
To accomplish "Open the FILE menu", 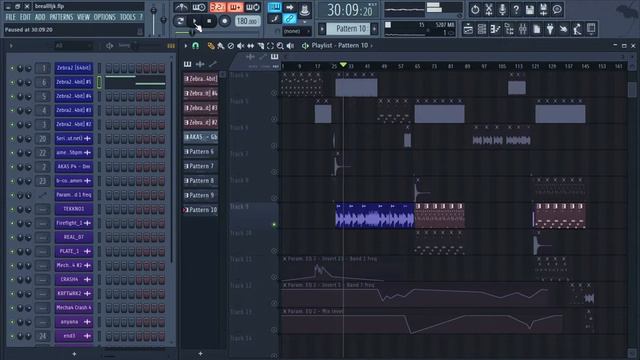I will pos(11,17).
